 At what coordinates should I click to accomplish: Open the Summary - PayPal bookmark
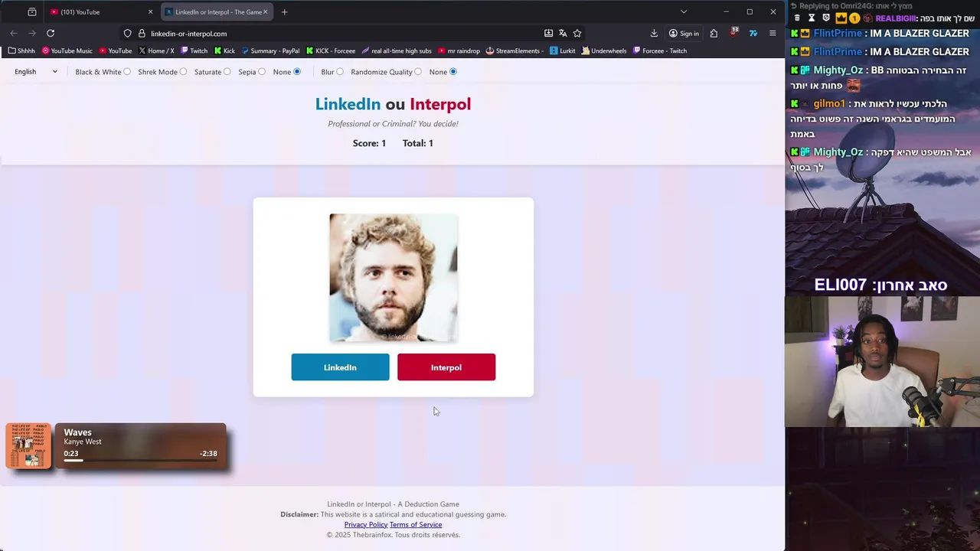[x=270, y=51]
